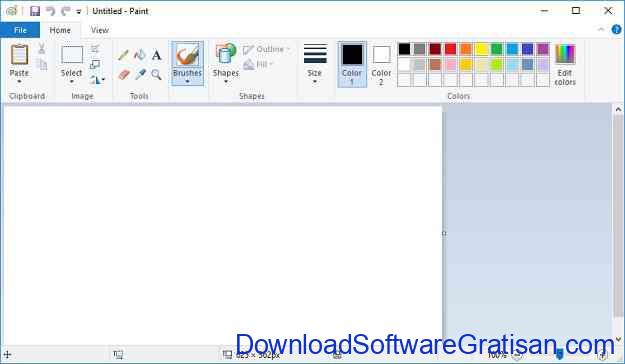The height and width of the screenshot is (364, 625).
Task: Select the Color picker eyedropper
Action: tap(140, 74)
